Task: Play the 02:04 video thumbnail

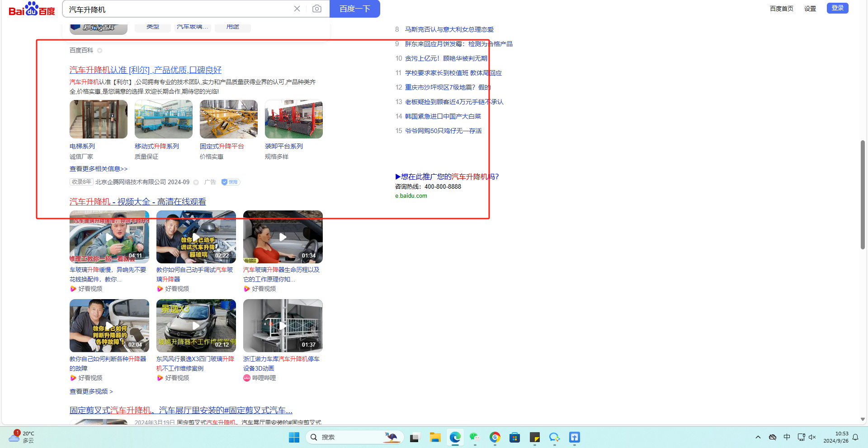Action: (109, 325)
